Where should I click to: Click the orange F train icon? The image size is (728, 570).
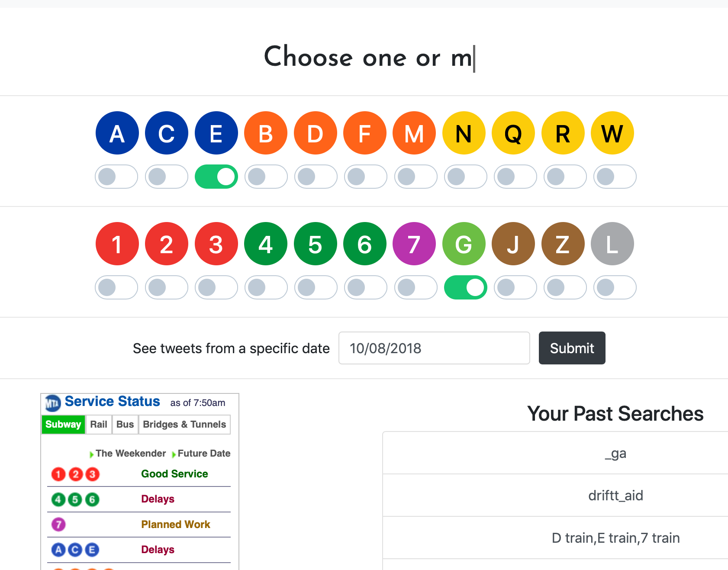[364, 133]
